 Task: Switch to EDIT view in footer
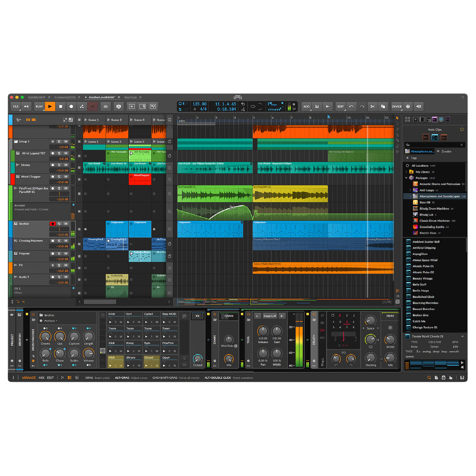(x=50, y=378)
